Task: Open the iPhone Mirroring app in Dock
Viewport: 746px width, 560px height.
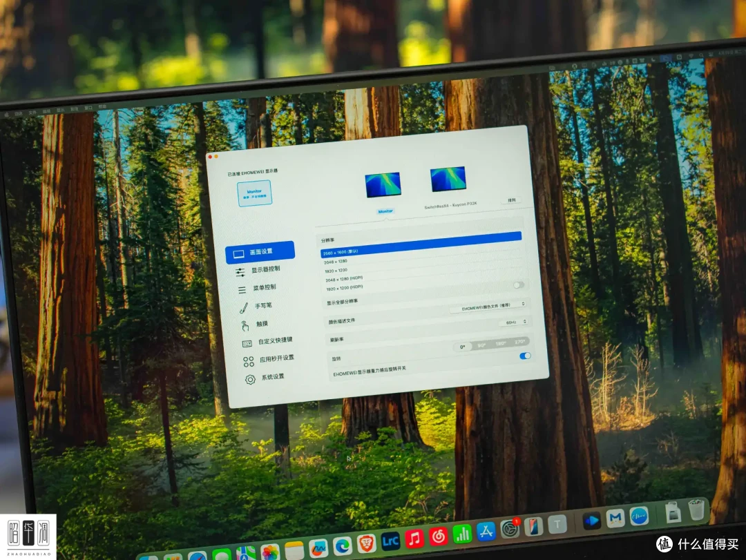Action: click(534, 526)
